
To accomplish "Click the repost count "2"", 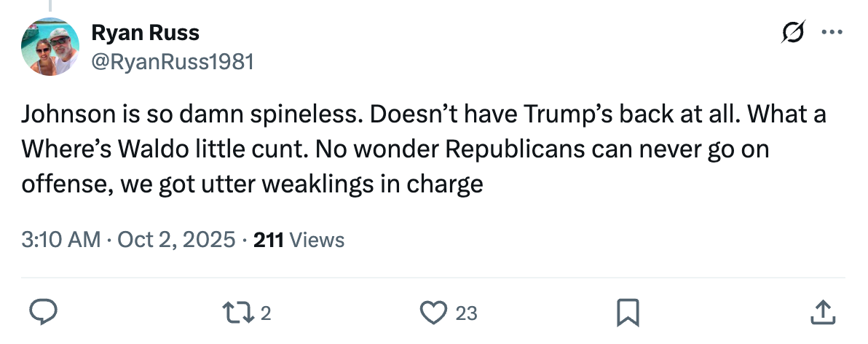I will tap(266, 313).
